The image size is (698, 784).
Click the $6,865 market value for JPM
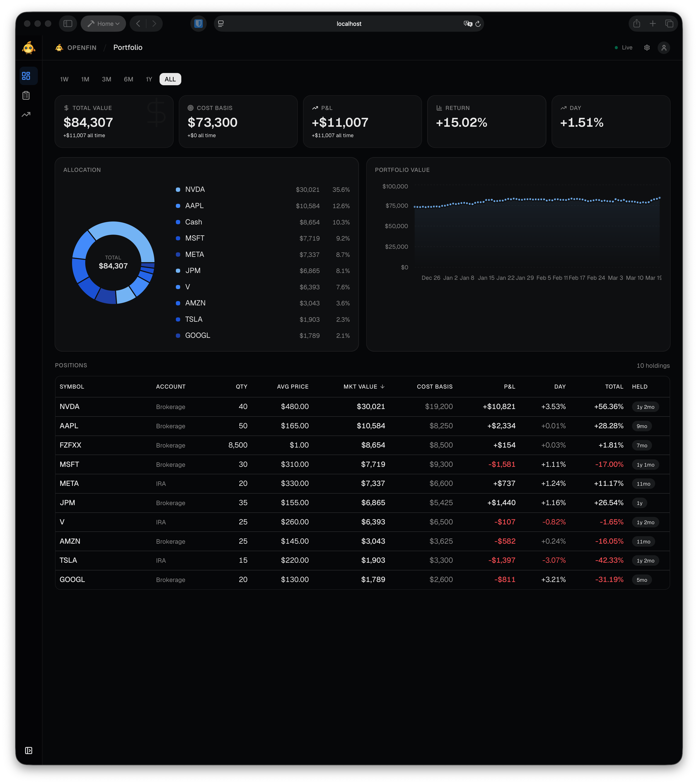[x=373, y=503]
